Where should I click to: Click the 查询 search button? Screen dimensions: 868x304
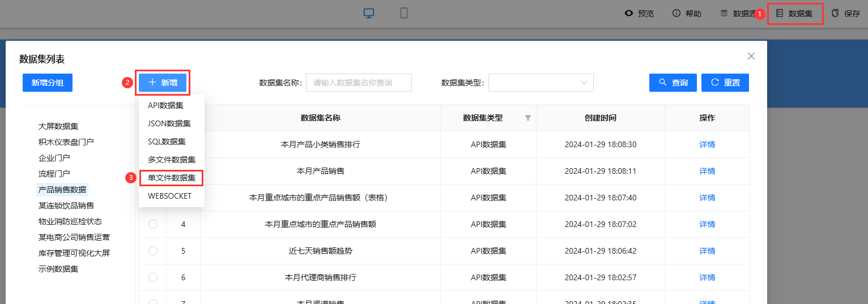(x=673, y=83)
